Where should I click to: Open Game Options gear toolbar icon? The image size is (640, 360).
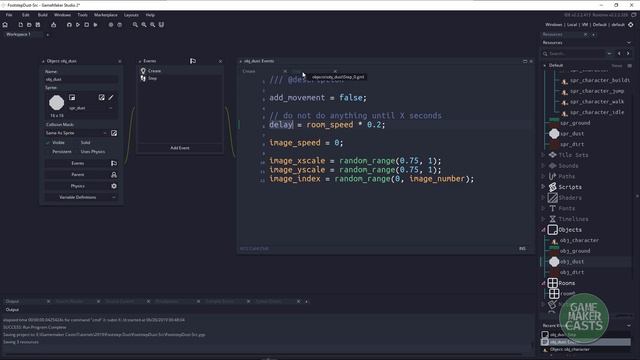coord(111,25)
